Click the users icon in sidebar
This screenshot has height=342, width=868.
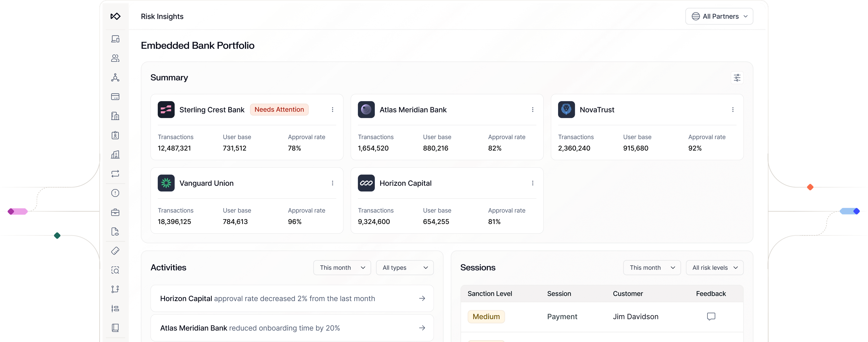[115, 58]
